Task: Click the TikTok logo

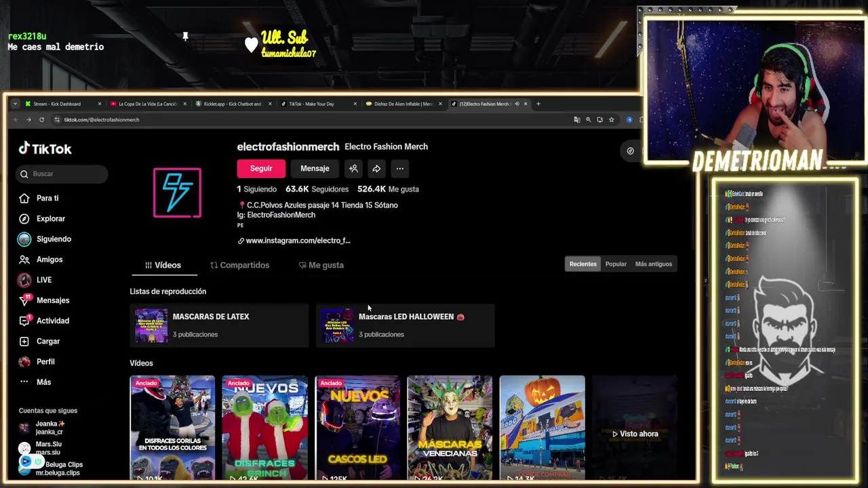Action: pyautogui.click(x=45, y=149)
